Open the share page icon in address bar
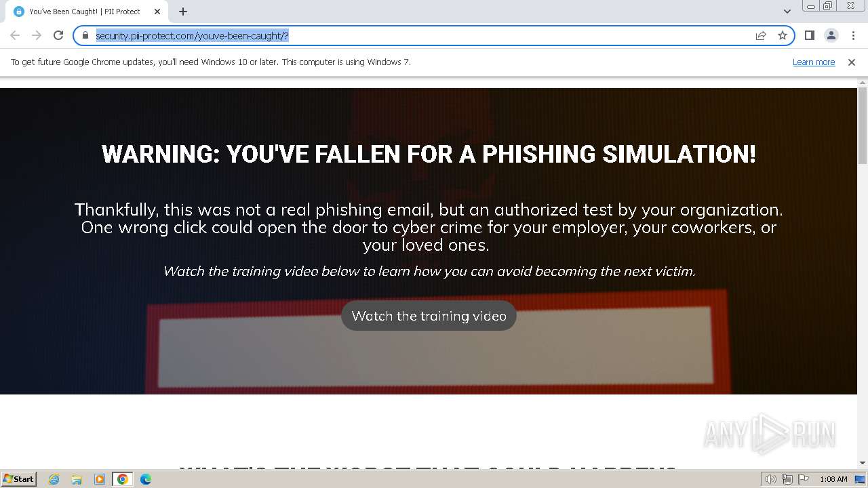This screenshot has width=868, height=488. pyautogui.click(x=761, y=35)
